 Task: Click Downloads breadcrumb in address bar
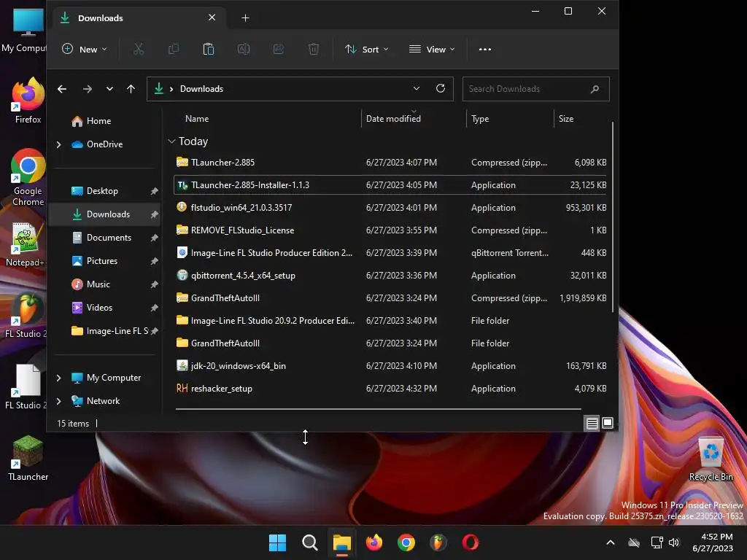pyautogui.click(x=201, y=89)
